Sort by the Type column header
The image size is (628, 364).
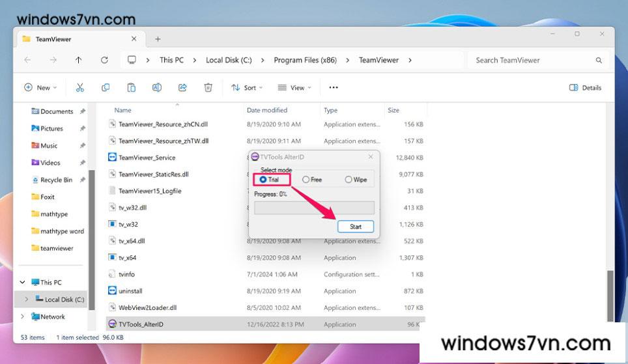pos(330,110)
